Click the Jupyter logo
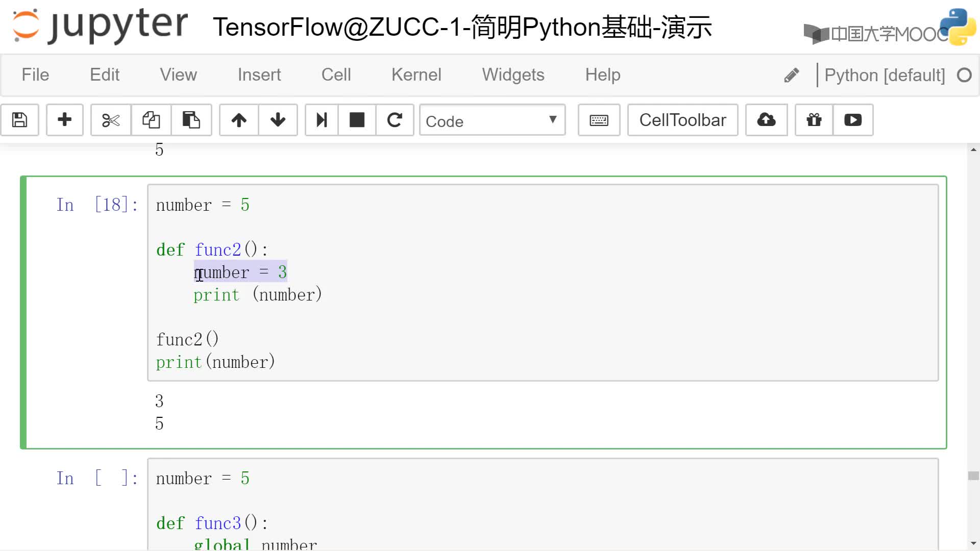 (x=100, y=26)
